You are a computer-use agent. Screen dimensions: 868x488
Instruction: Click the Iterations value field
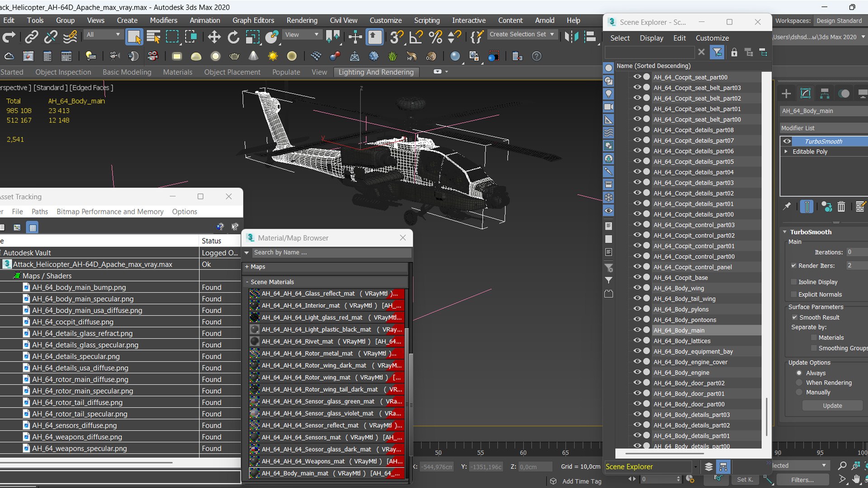click(x=856, y=252)
